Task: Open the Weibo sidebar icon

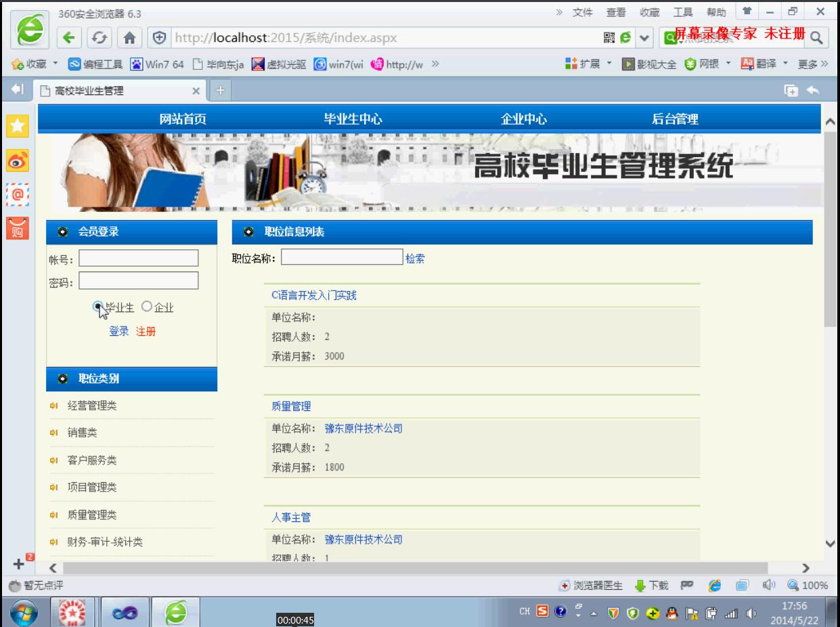Action: [18, 160]
